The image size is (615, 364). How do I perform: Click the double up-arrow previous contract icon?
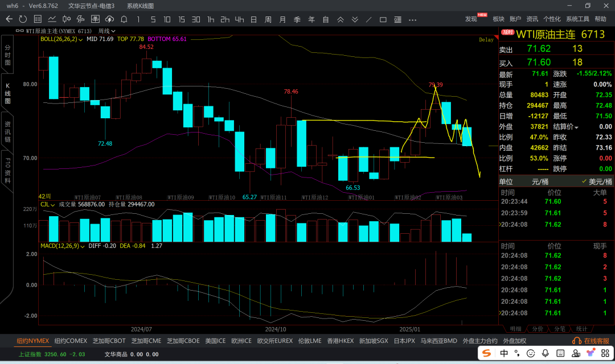click(341, 19)
